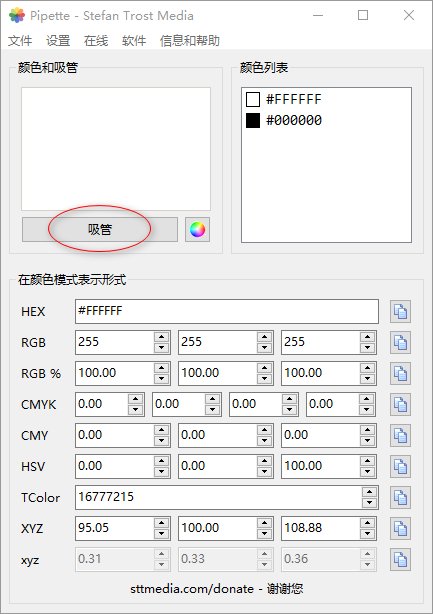Decrease the CMYK key value
This screenshot has width=433, height=614.
click(x=366, y=410)
